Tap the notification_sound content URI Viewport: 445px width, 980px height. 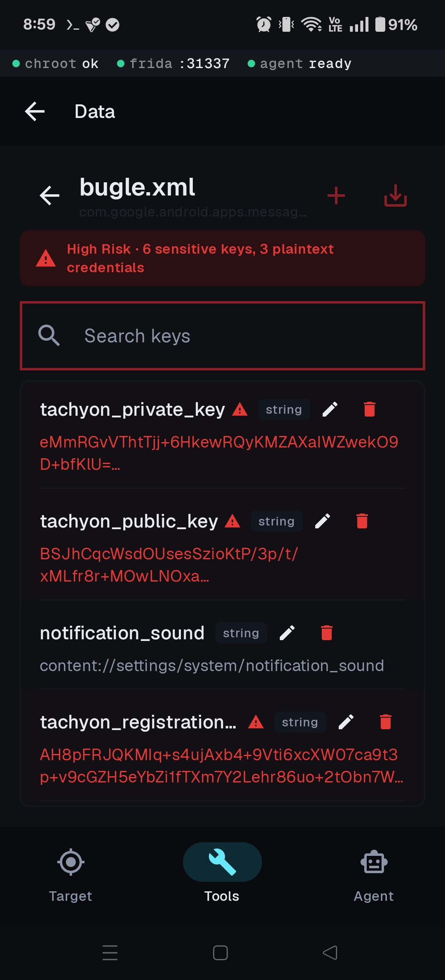tap(212, 665)
